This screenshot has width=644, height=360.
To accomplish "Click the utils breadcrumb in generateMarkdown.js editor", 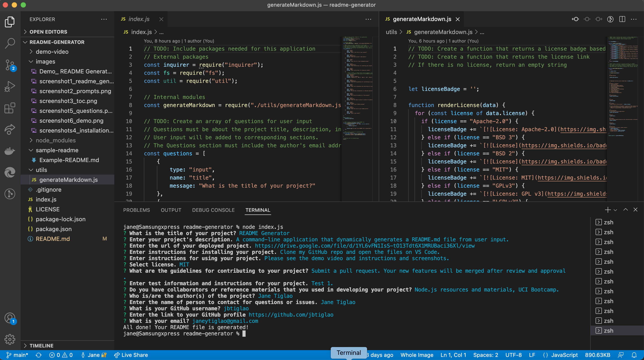I will click(391, 32).
